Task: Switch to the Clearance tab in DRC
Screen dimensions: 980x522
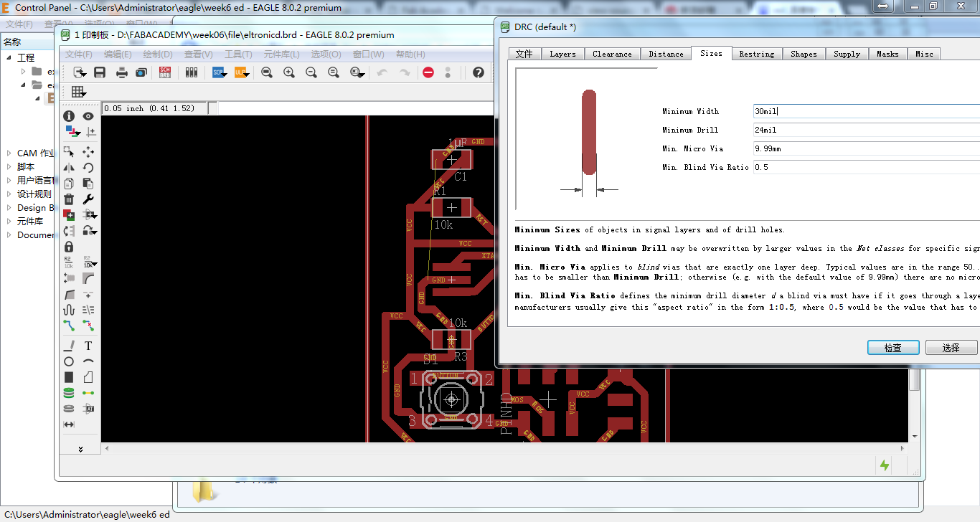Action: 612,54
